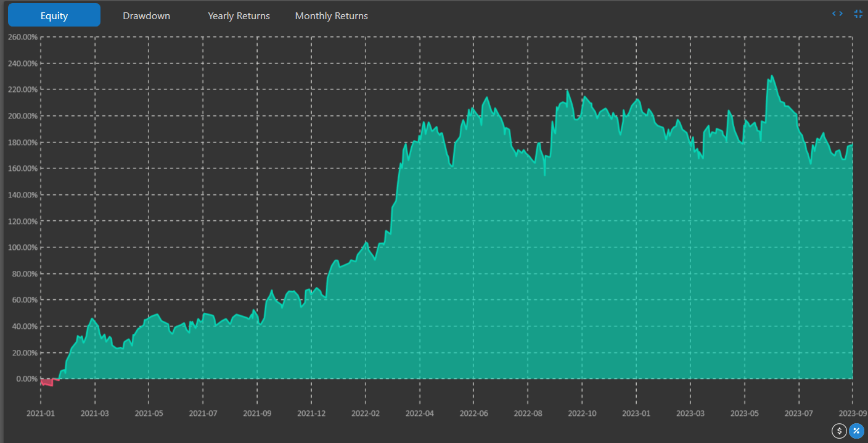The image size is (868, 443).
Task: Click the 240.00% y-axis label
Action: tap(23, 63)
